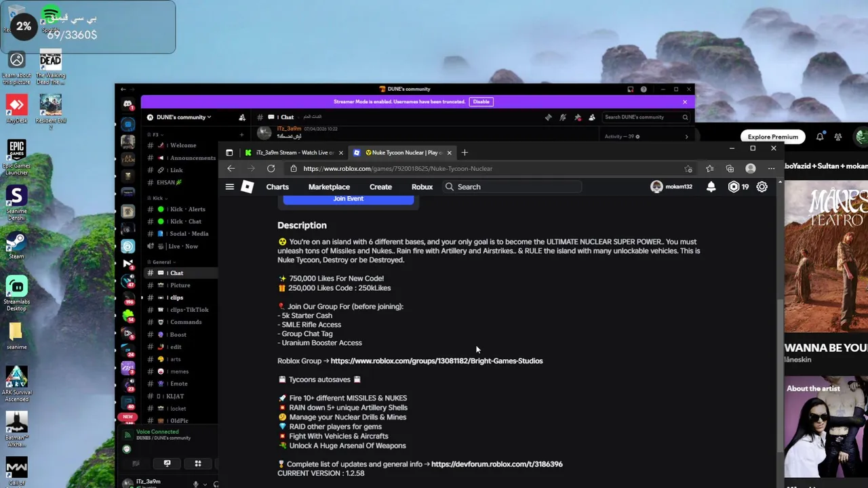Open the Discord memes channel
The height and width of the screenshot is (488, 868).
click(x=180, y=371)
